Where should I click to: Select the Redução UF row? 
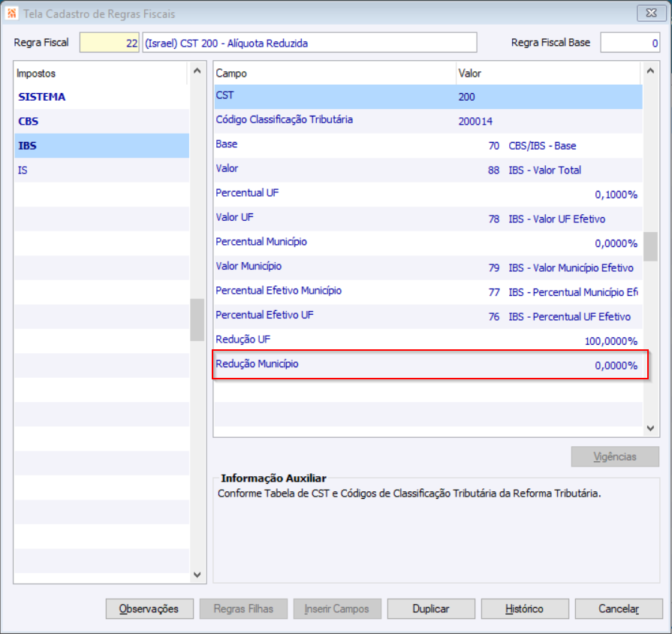pos(428,340)
